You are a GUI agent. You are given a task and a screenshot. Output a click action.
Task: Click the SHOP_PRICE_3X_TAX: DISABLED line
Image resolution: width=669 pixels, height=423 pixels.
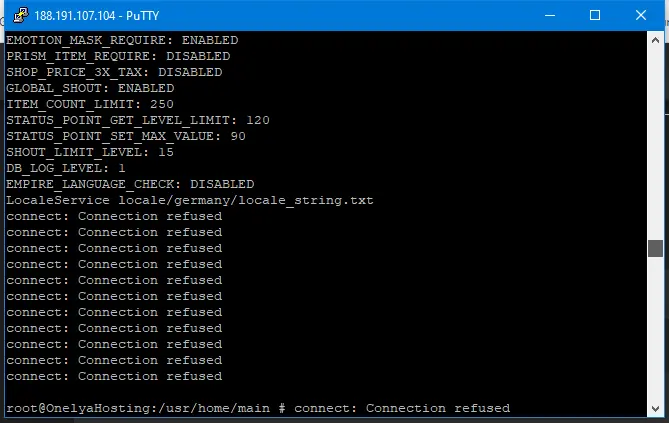114,72
